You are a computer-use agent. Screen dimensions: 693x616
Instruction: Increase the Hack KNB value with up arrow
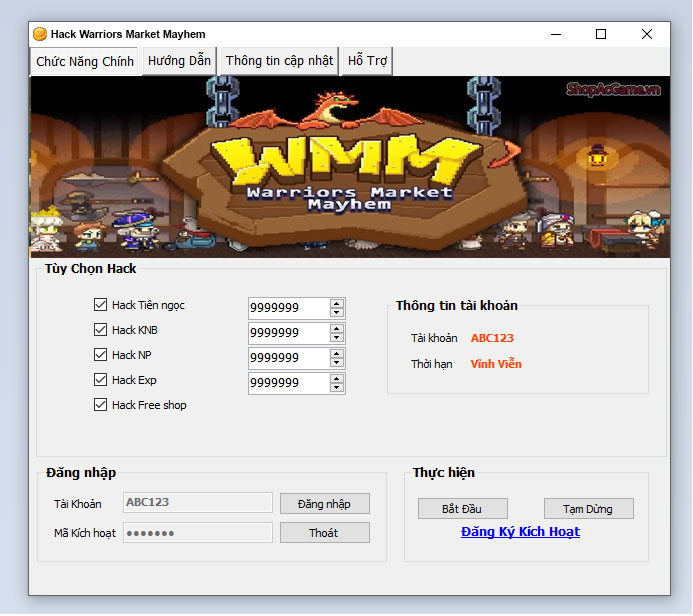coord(337,329)
